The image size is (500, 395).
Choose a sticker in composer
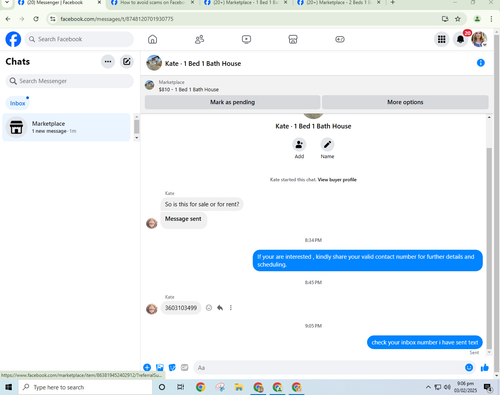[x=172, y=367]
